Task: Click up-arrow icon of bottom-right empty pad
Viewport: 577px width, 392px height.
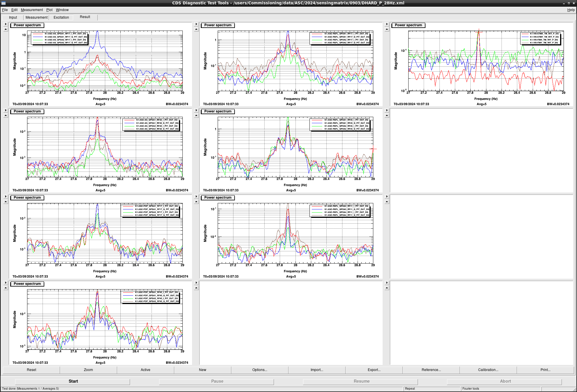Action: 387,288
